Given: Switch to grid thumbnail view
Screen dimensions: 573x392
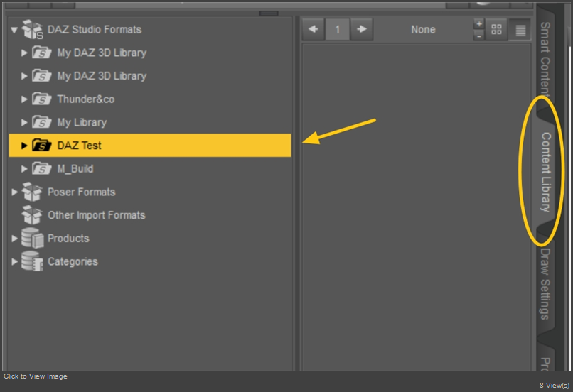Looking at the screenshot, I should pyautogui.click(x=496, y=29).
